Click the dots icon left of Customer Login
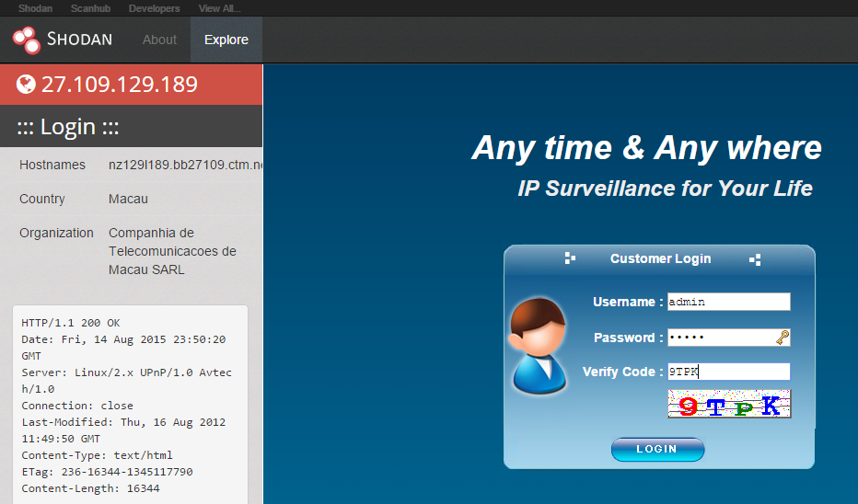This screenshot has height=504, width=858. [570, 258]
